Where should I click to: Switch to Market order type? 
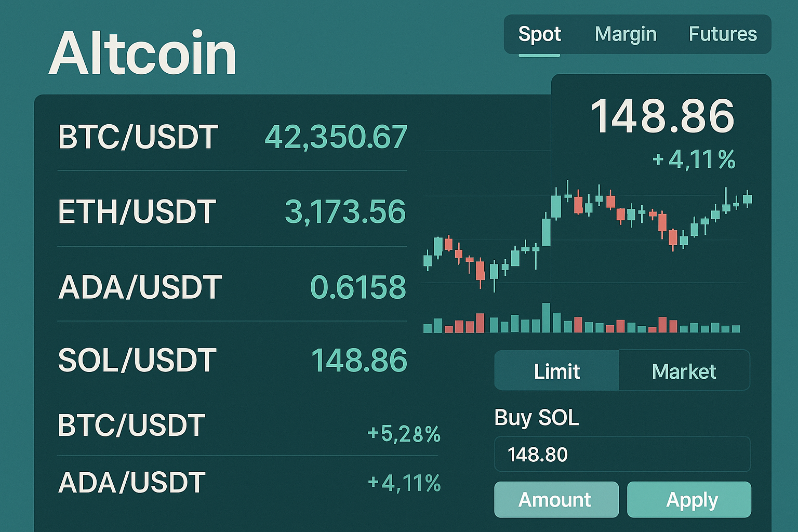click(x=684, y=370)
